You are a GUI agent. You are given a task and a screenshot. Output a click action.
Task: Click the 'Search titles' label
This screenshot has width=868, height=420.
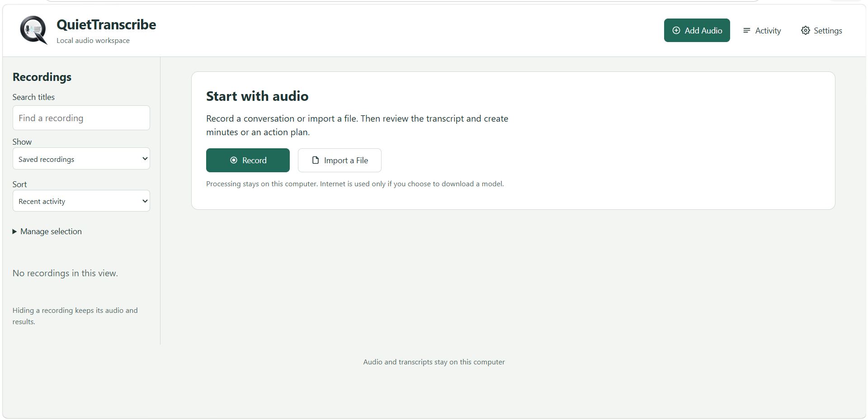click(x=33, y=97)
